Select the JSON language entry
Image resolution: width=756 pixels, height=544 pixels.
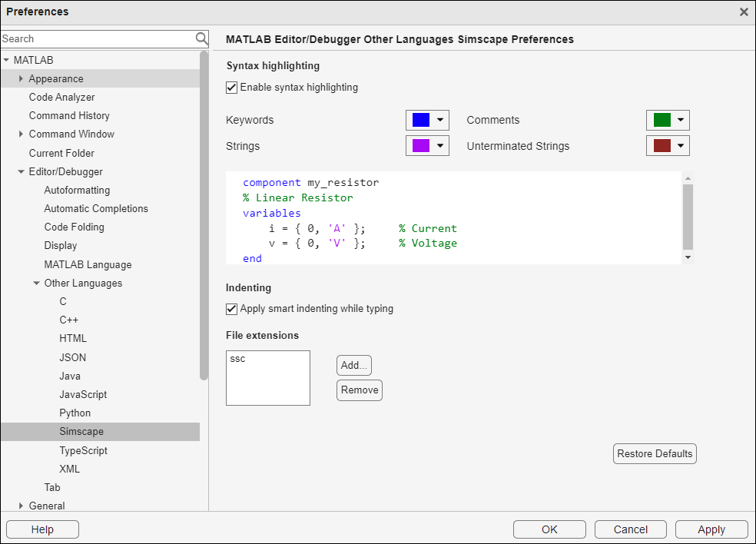pyautogui.click(x=72, y=357)
